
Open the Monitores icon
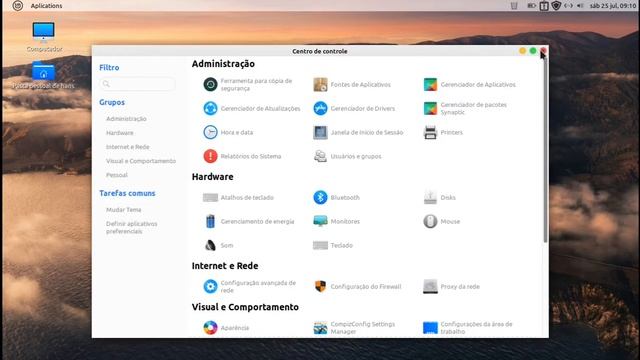coord(320,221)
